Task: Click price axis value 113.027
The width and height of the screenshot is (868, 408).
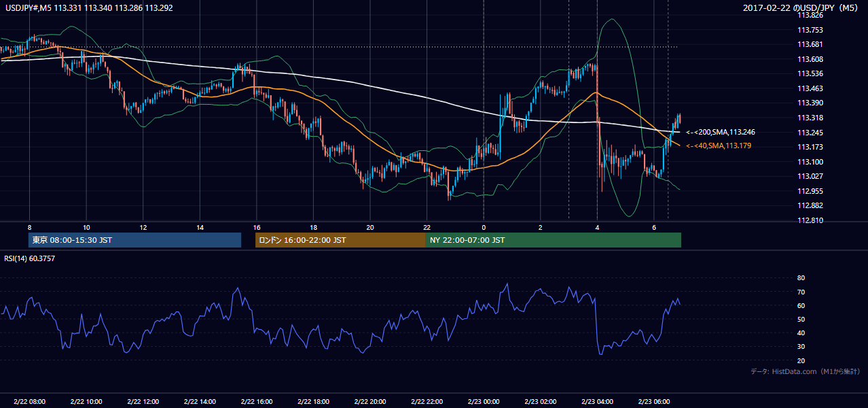Action: pos(811,176)
